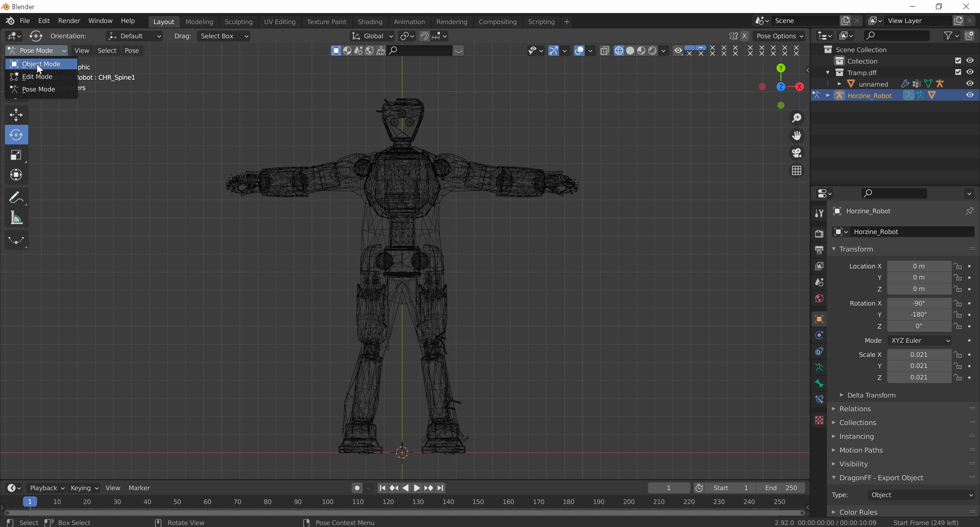Select the Measure ruler tool
Viewport: 980px width, 527px height.
[x=16, y=218]
